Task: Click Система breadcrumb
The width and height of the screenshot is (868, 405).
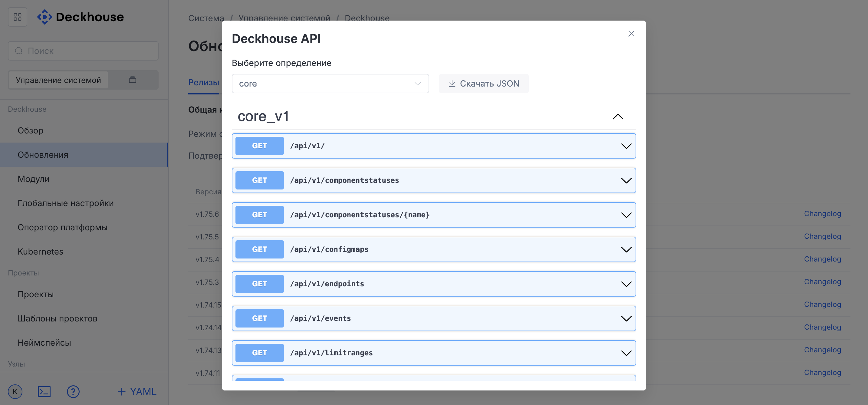Action: (206, 18)
